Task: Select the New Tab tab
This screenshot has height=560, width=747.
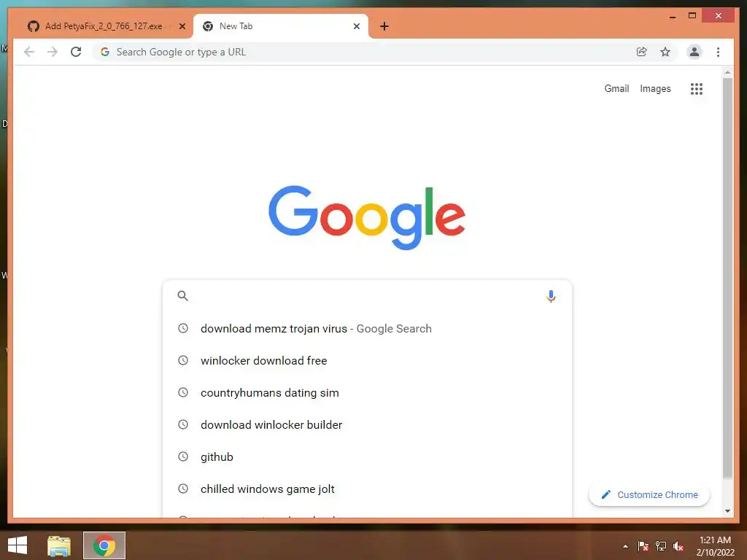Action: point(281,26)
